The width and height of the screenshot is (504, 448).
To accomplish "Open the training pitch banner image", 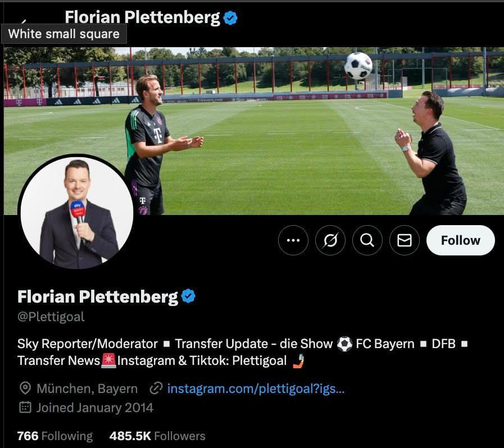I will pos(254,131).
